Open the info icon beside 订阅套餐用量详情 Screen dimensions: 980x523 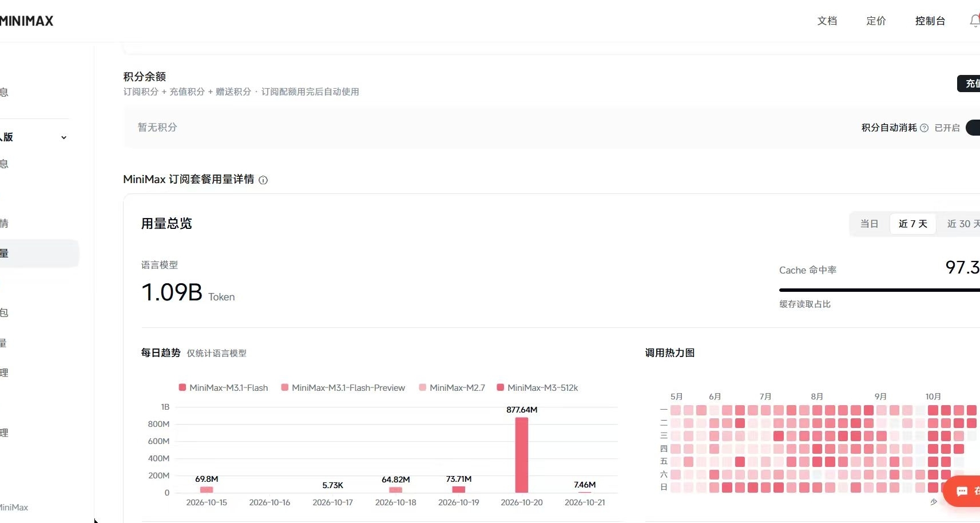263,180
